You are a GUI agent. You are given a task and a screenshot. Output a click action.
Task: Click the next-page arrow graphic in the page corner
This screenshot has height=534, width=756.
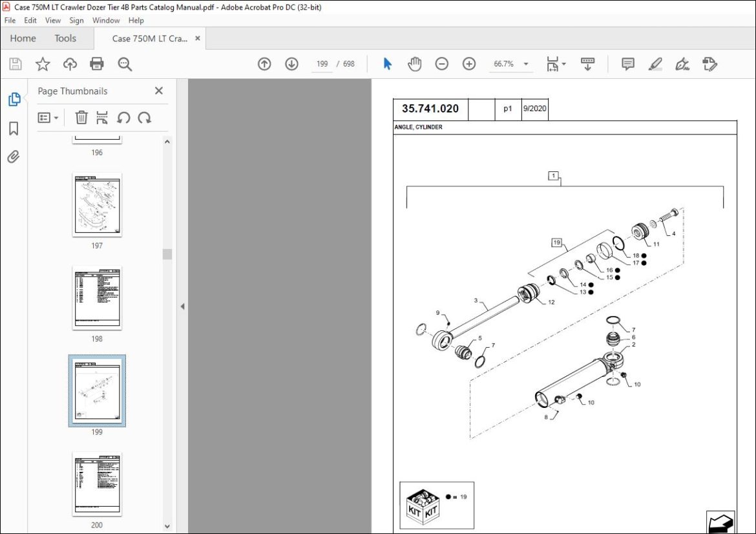[721, 522]
